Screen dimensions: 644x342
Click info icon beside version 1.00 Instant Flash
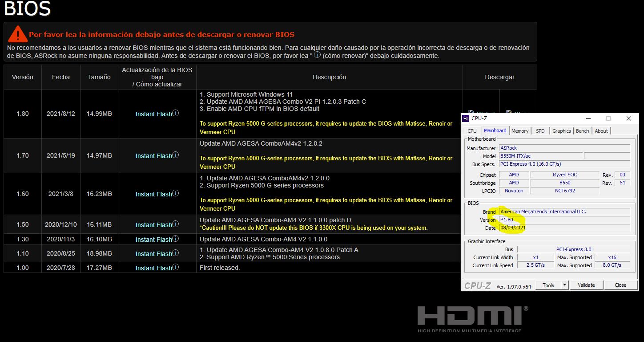(x=176, y=267)
